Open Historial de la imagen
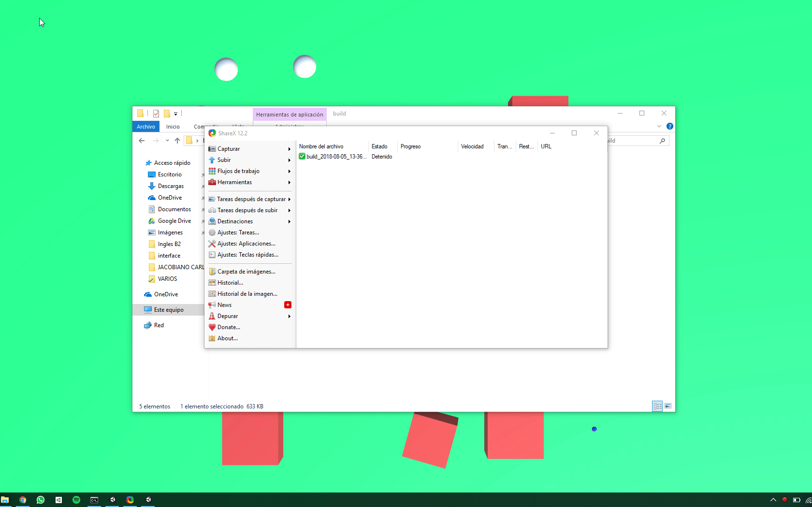Image resolution: width=812 pixels, height=507 pixels. (247, 294)
